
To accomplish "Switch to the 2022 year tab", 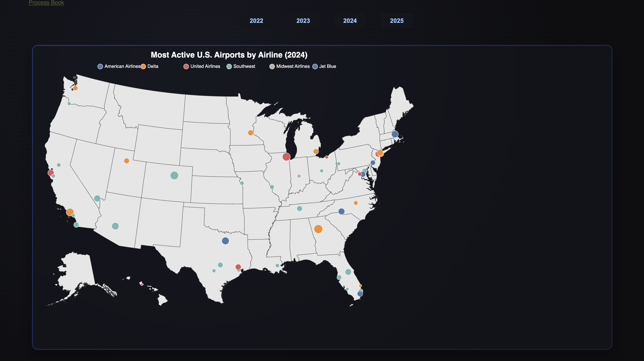I will point(256,21).
